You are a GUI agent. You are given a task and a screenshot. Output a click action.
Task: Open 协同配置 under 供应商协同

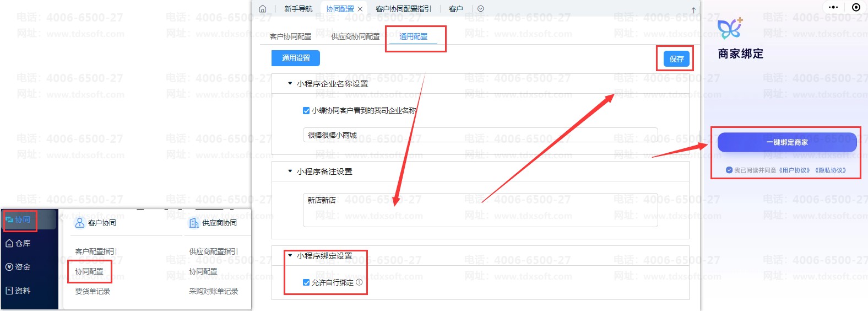point(203,271)
